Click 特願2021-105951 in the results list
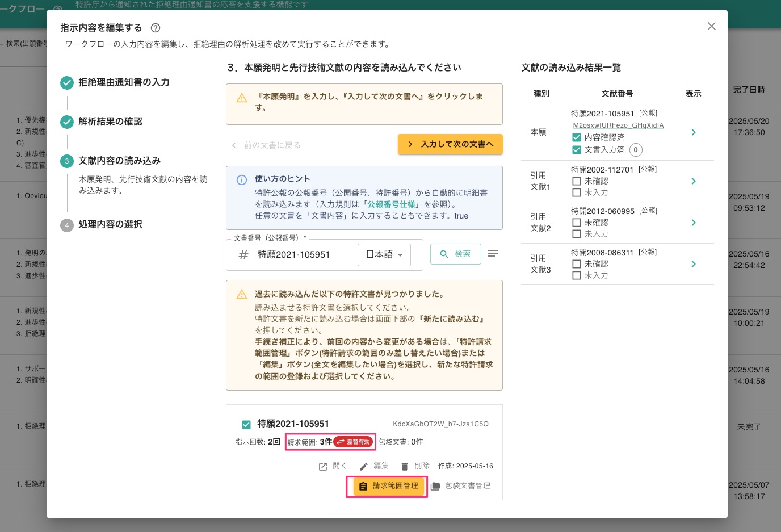 pos(602,114)
